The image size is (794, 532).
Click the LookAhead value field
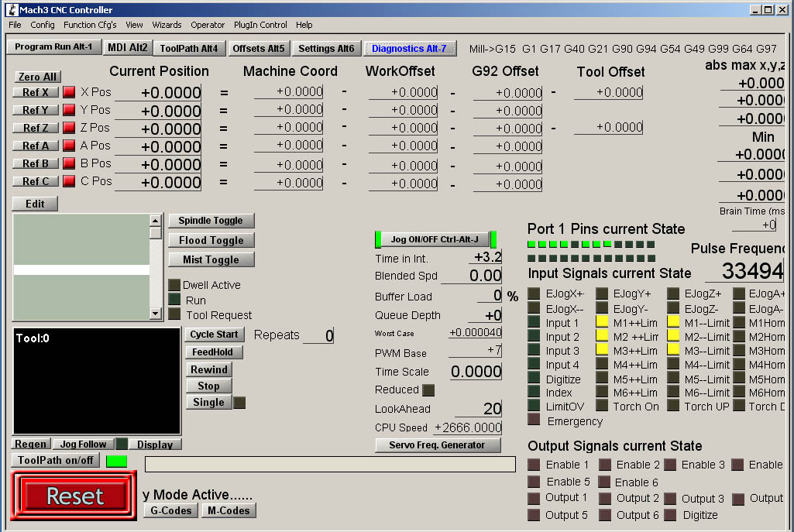click(477, 409)
